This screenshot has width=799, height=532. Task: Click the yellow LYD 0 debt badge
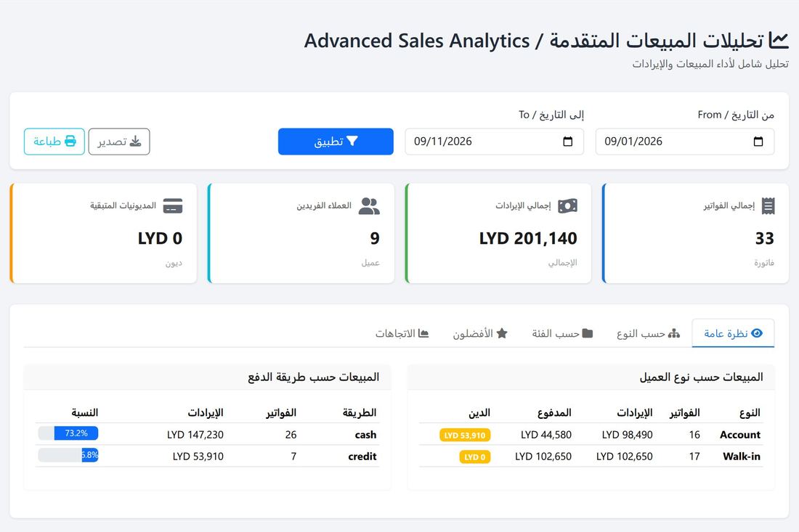click(x=475, y=457)
